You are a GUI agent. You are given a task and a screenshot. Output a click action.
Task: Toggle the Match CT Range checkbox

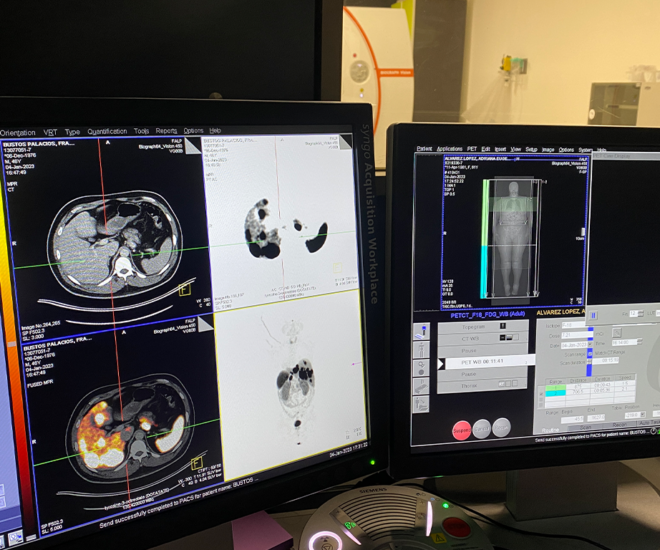click(590, 353)
